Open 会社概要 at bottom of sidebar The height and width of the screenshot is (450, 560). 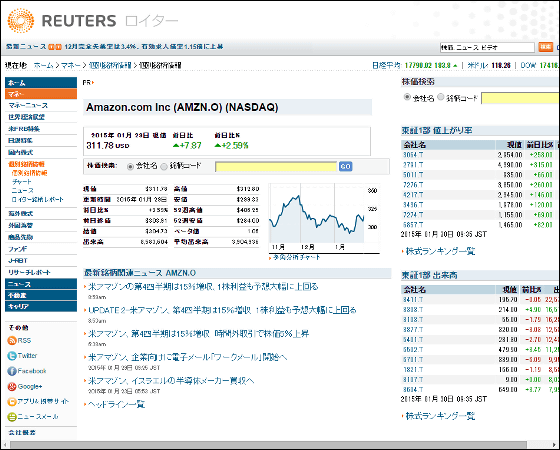(22, 432)
